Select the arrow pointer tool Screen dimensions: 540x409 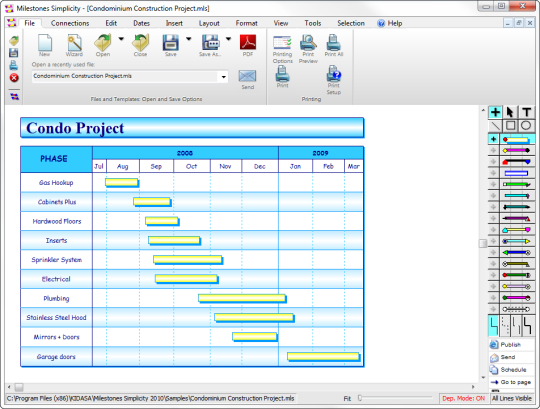pyautogui.click(x=510, y=112)
